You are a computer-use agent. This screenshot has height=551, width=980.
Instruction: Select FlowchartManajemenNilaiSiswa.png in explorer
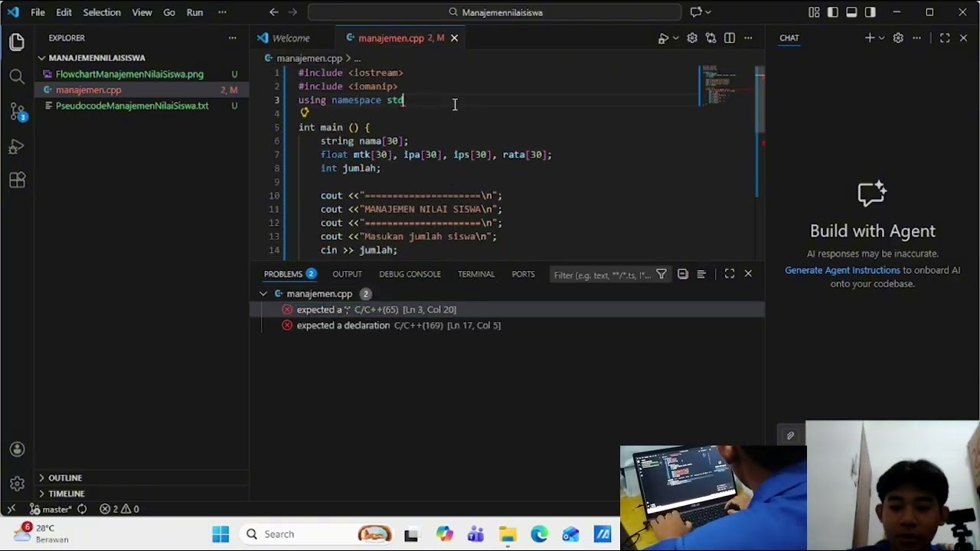coord(129,74)
